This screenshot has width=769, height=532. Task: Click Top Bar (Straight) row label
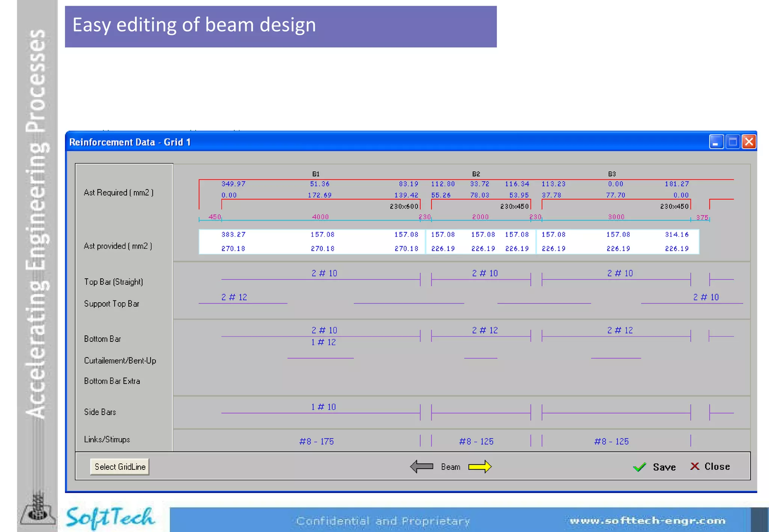(113, 282)
